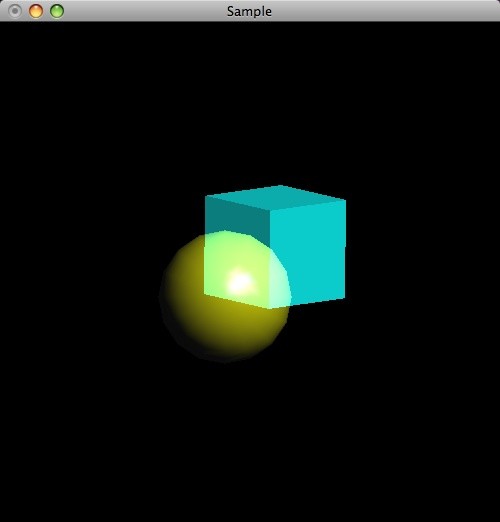
Task: Select the top face of the cyan cube
Action: (276, 199)
